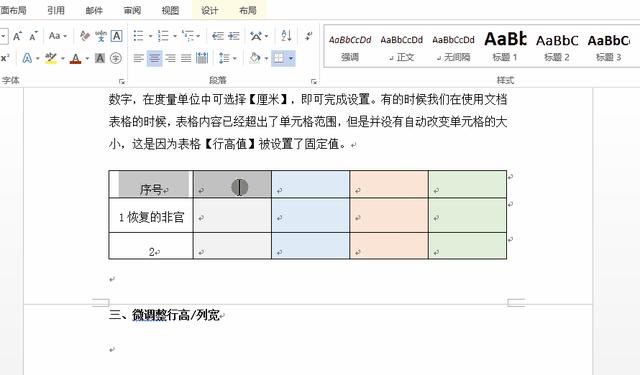640x375 pixels.
Task: Open the highlight color dropdown arrow
Action: pyautogui.click(x=62, y=58)
